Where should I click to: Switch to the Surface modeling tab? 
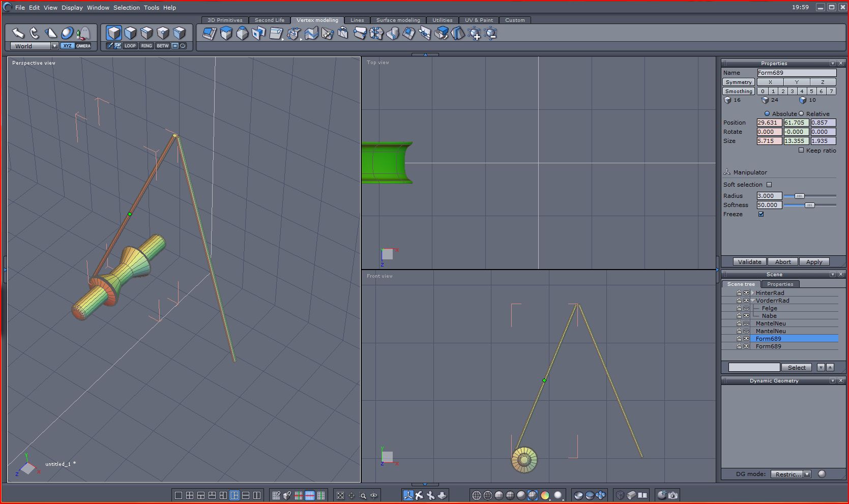(x=398, y=20)
